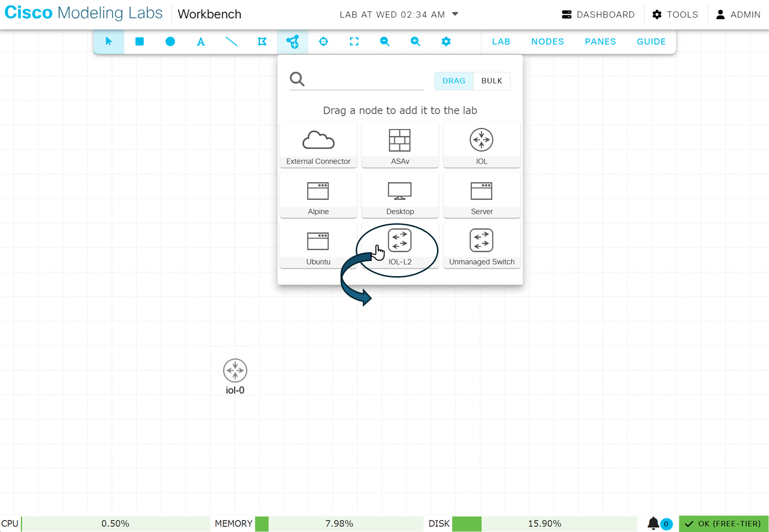Toggle the add nodes panel icon
The width and height of the screenshot is (769, 532).
[293, 42]
